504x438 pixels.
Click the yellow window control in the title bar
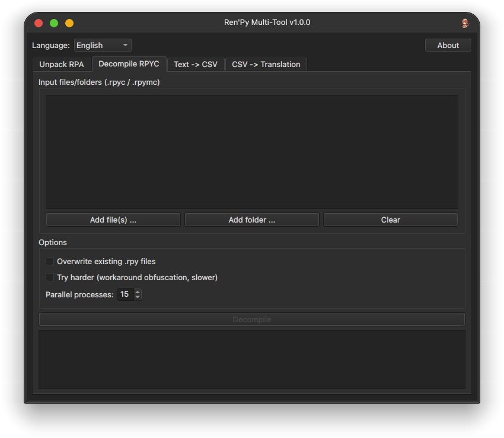(x=69, y=23)
